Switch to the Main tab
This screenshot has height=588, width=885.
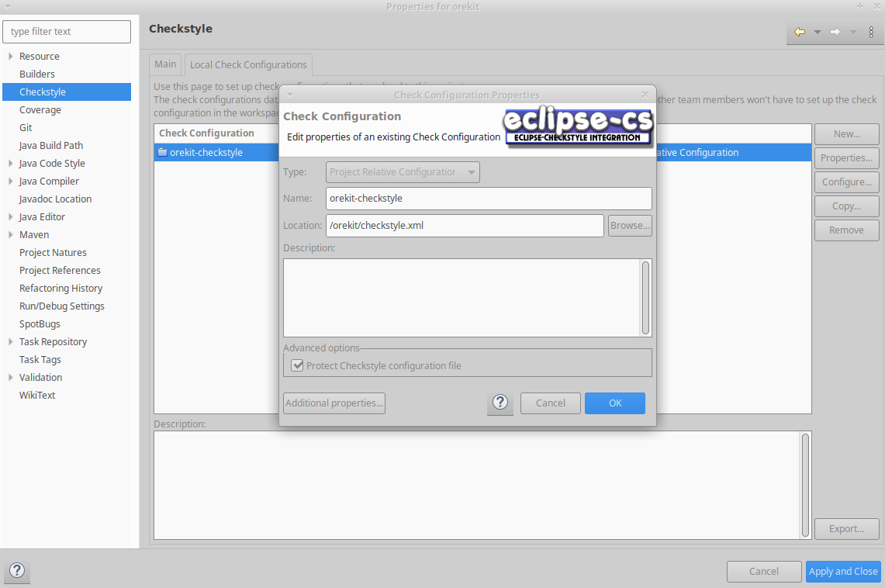(164, 64)
